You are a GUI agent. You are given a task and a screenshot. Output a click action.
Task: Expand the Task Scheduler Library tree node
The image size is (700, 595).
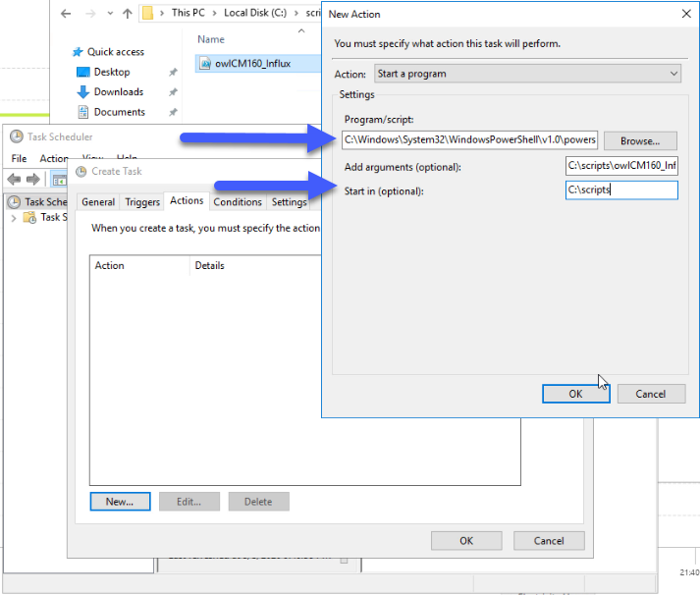14,218
